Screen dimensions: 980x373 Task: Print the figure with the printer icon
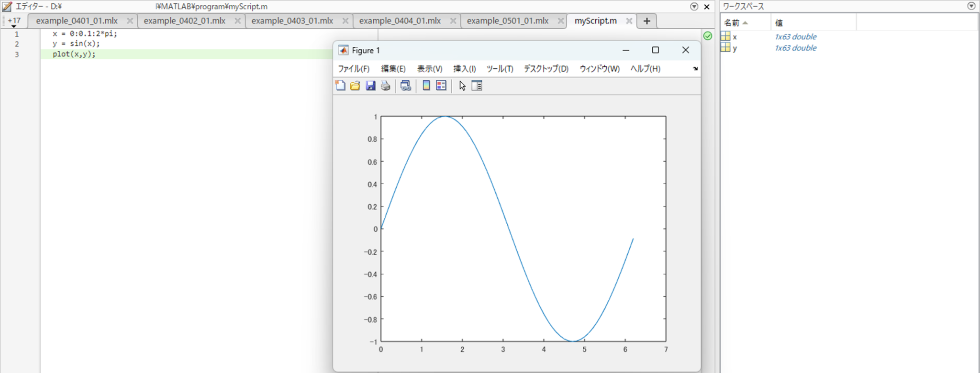click(386, 86)
